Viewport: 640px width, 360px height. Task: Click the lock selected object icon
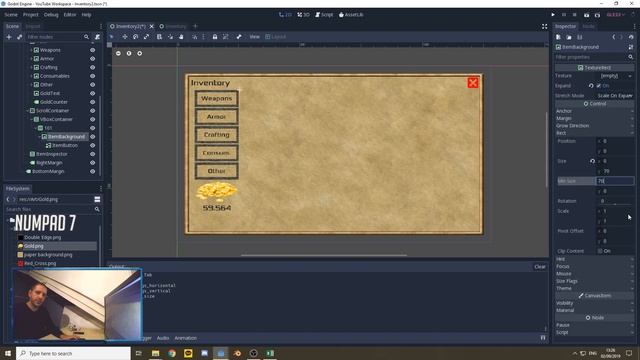point(215,37)
